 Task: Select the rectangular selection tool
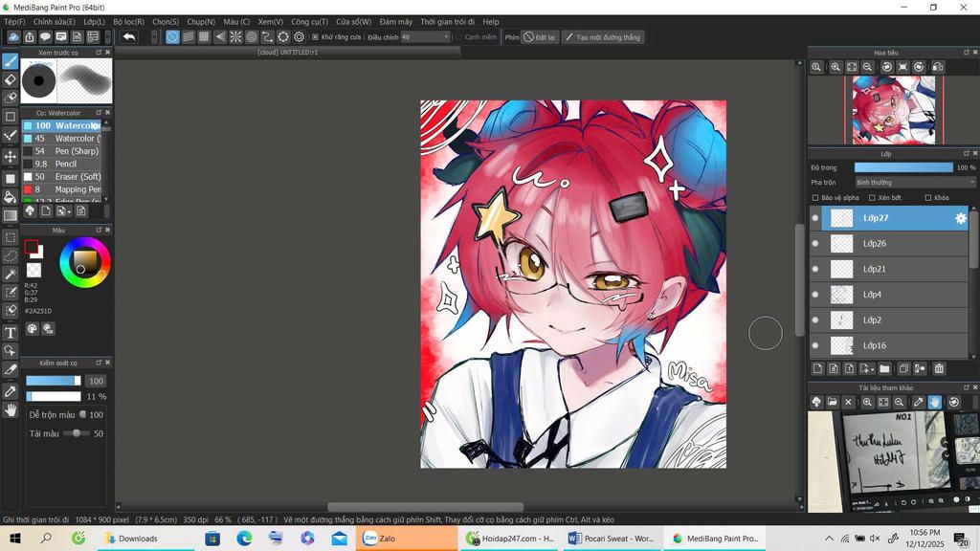point(10,237)
